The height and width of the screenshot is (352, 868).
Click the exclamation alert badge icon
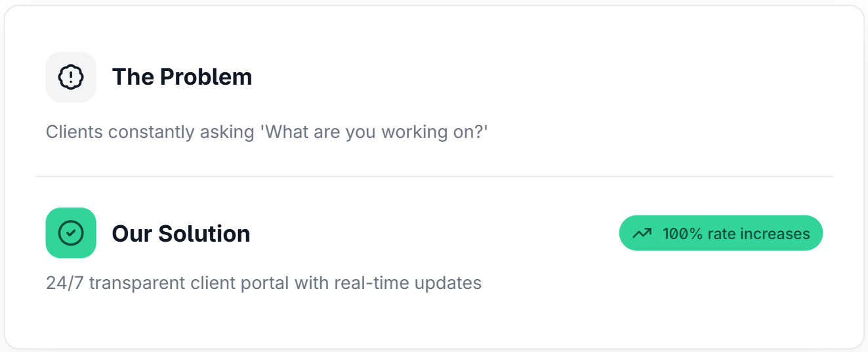[71, 77]
